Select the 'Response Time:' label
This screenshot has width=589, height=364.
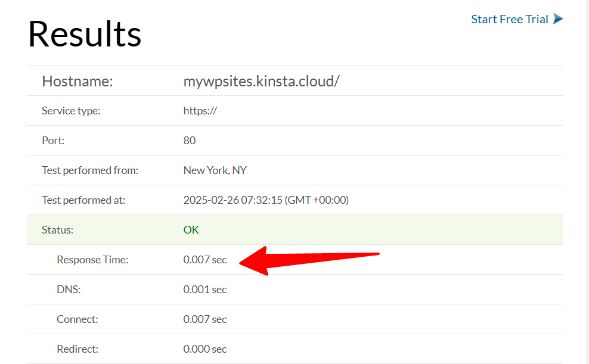click(92, 260)
